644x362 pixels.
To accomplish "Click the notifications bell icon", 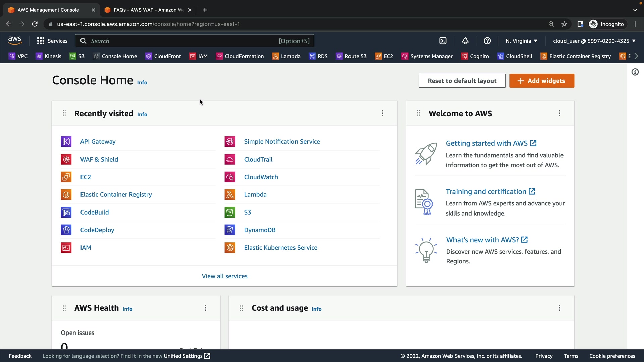I will 465,41.
